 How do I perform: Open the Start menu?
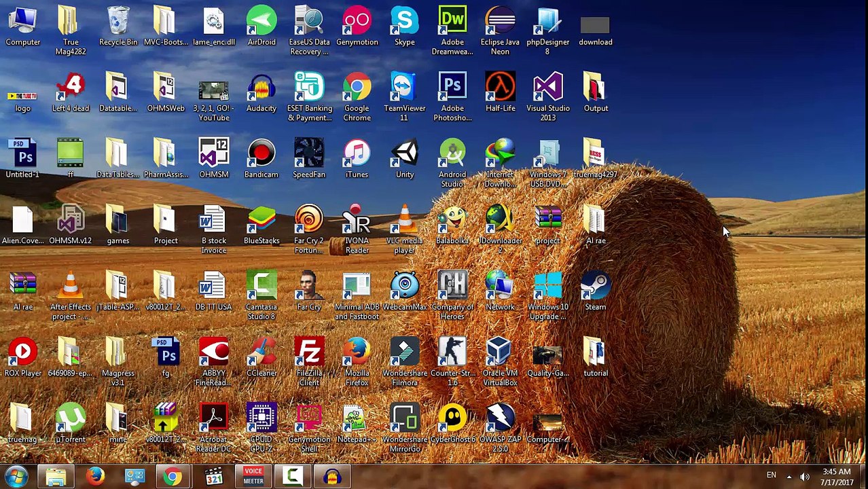point(16,477)
